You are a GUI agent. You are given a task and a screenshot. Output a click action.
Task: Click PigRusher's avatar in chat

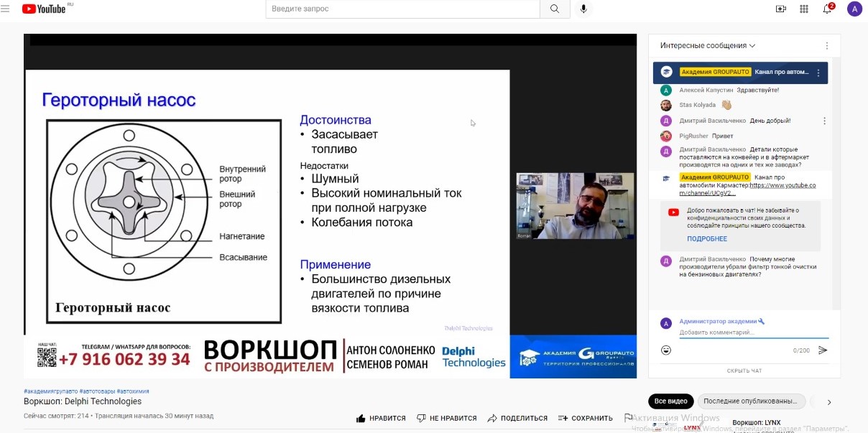[x=666, y=136]
